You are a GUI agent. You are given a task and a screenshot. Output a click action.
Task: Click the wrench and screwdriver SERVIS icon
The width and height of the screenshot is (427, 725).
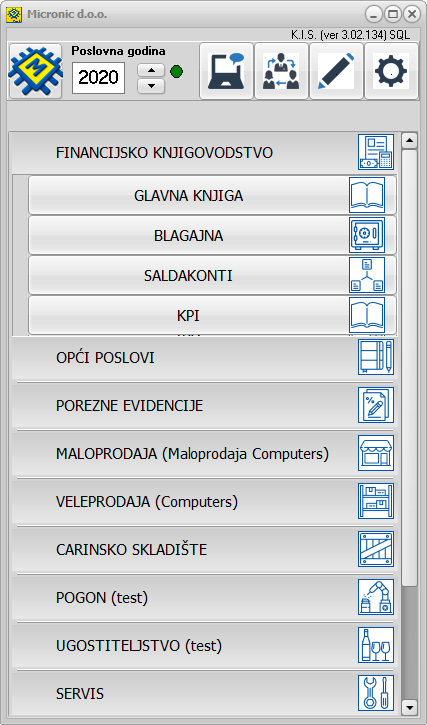(x=376, y=693)
